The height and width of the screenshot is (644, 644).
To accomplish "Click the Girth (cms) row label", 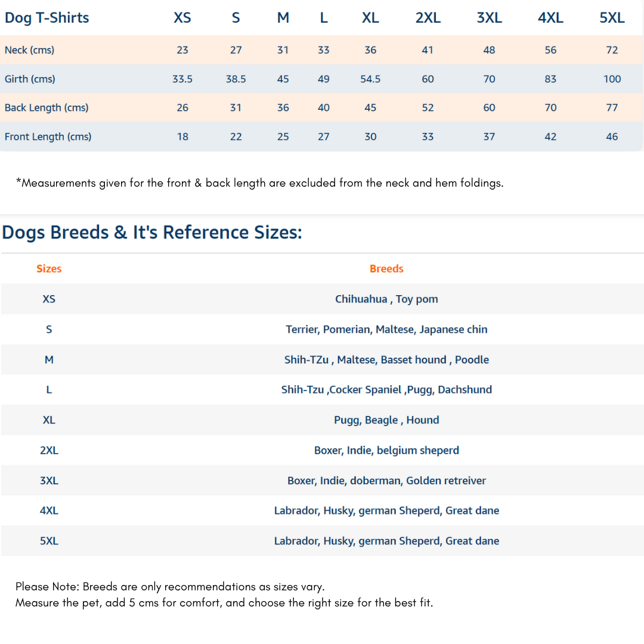I will tap(30, 79).
